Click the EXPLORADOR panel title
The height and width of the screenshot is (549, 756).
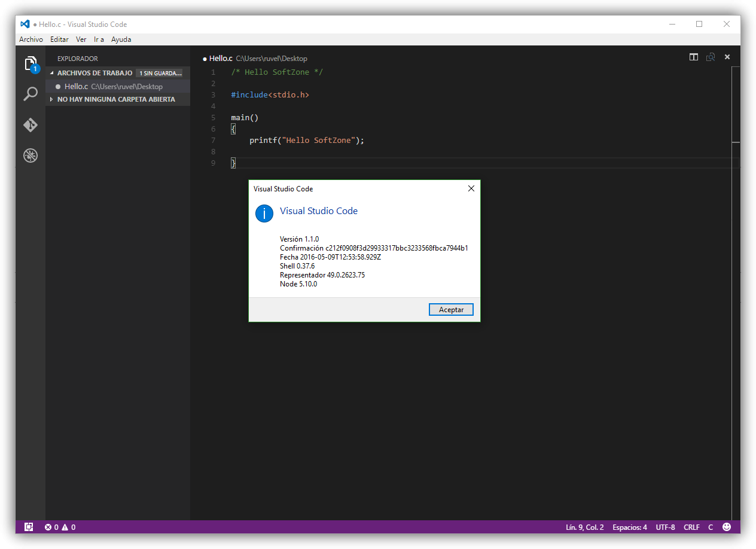(78, 59)
